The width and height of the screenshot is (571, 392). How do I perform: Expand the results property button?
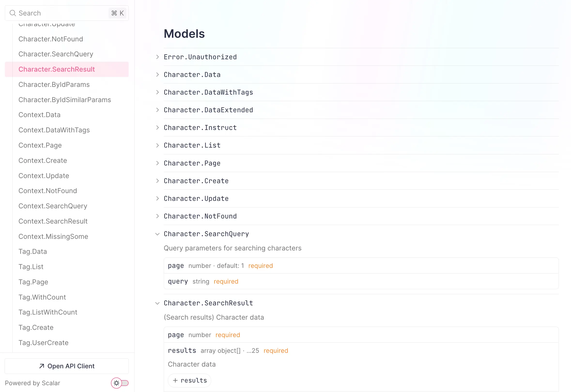(x=189, y=380)
